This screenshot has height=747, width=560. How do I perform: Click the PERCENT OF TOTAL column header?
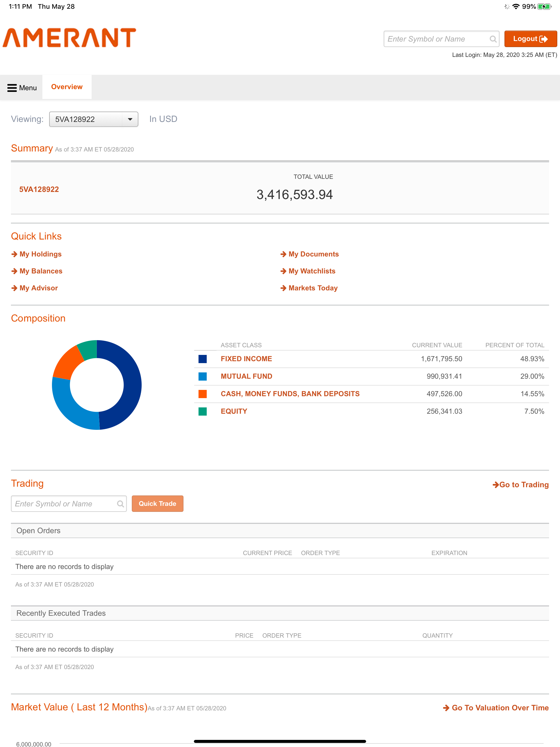click(515, 345)
